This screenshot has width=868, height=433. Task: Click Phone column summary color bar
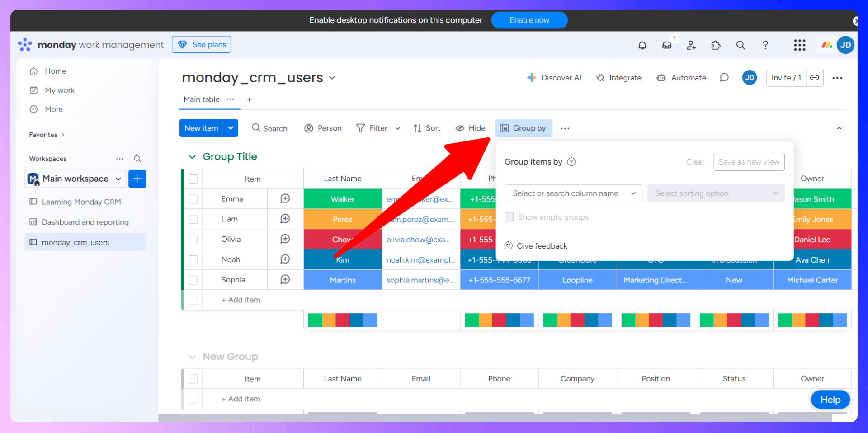(499, 320)
